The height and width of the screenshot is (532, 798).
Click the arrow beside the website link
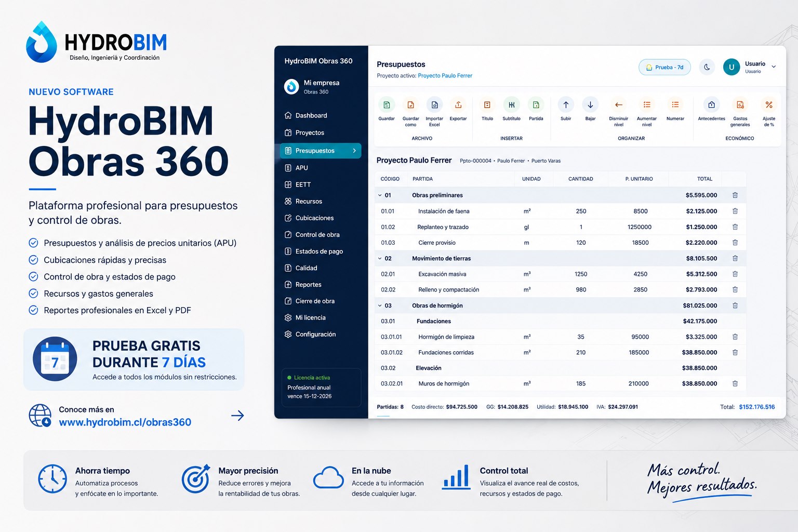tap(237, 415)
